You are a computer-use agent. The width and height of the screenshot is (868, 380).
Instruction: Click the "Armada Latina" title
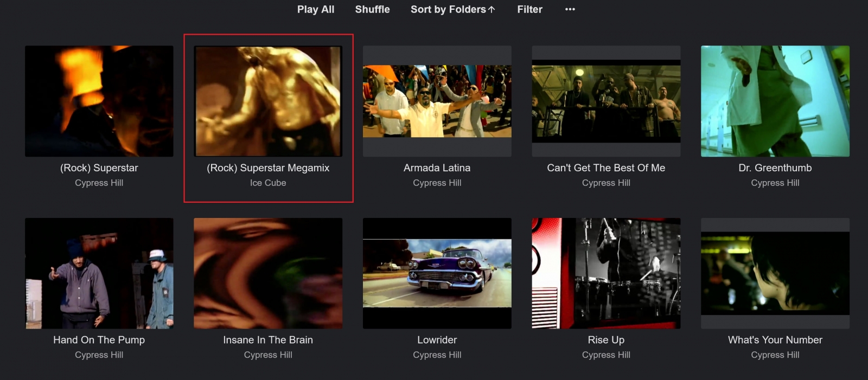click(x=437, y=168)
